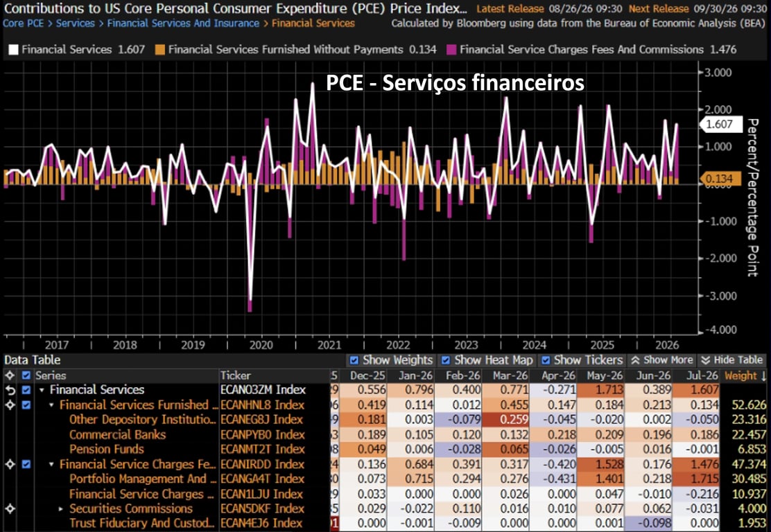Click the drill-in icon for Financial Services Furnished row
Viewport: 771px width, 532px height.
tap(10, 405)
